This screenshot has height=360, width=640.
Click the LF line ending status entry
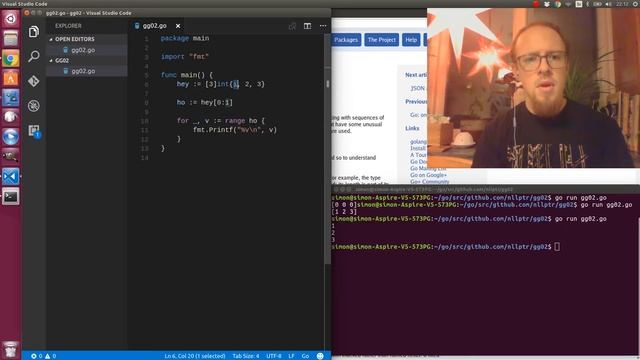291,356
